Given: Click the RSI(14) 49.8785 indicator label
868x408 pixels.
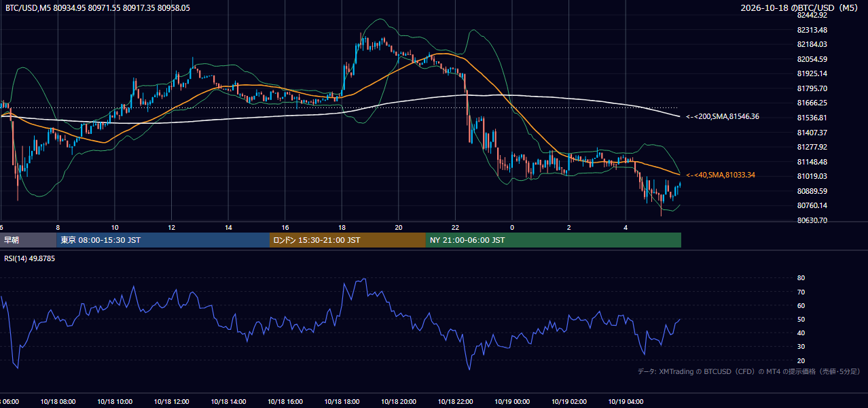Looking at the screenshot, I should tap(30, 258).
